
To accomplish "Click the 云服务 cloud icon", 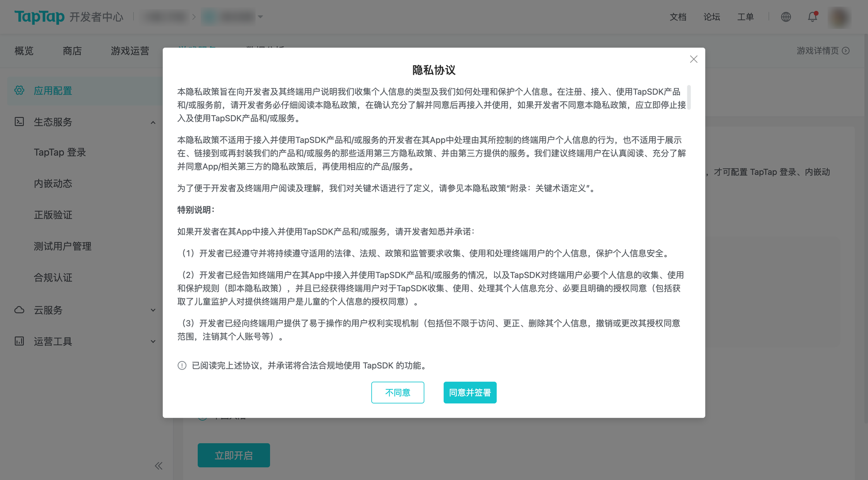I will (19, 310).
